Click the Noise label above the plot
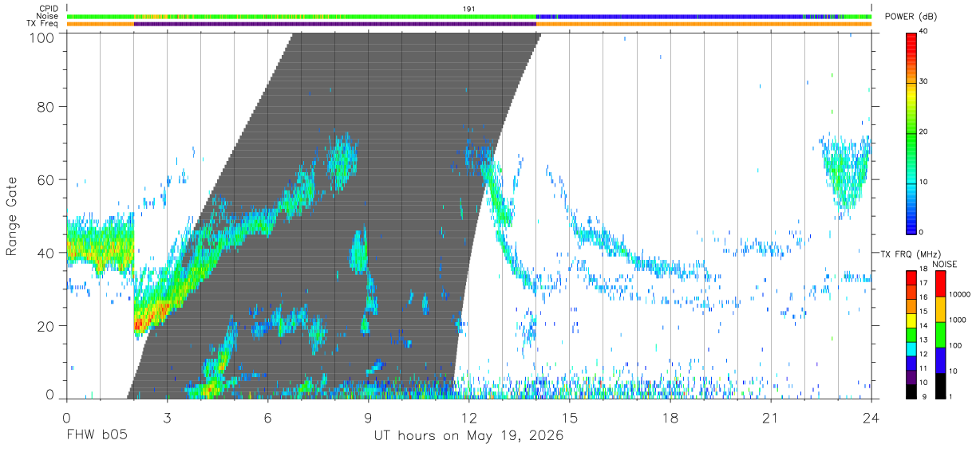 point(48,16)
